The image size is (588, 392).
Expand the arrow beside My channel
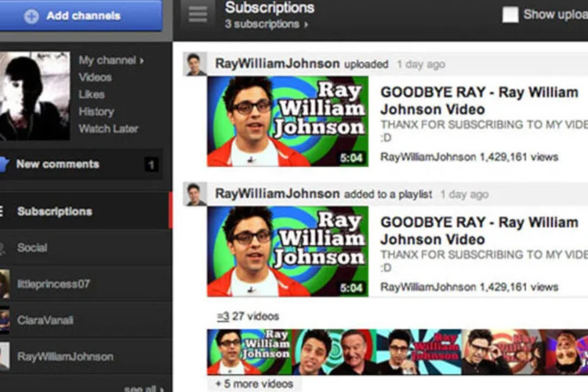pos(142,61)
